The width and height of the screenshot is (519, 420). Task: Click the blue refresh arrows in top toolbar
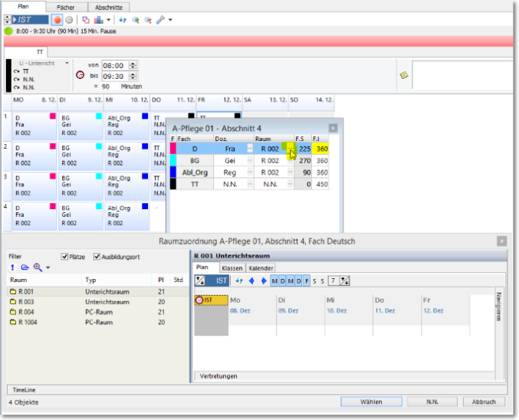point(123,19)
